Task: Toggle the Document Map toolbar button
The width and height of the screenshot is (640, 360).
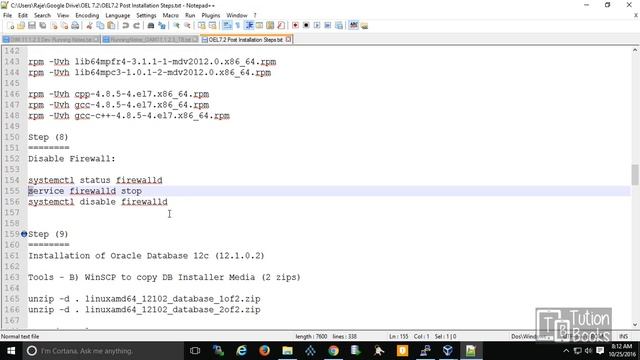Action: [270, 26]
